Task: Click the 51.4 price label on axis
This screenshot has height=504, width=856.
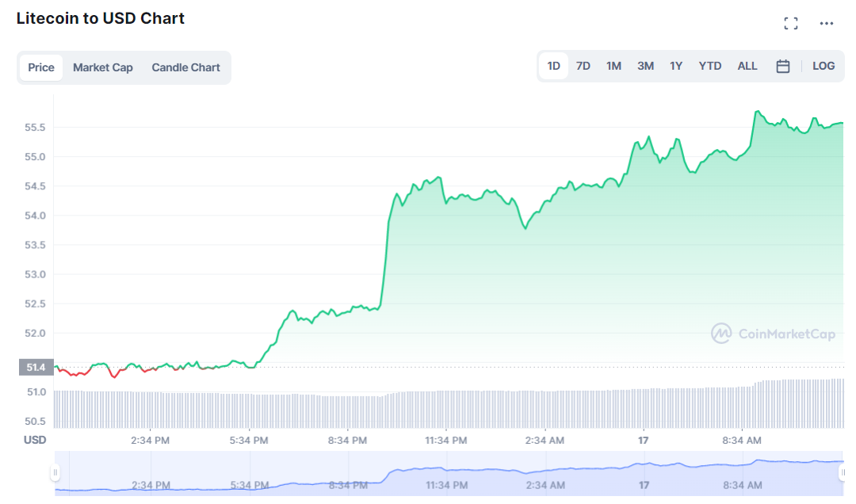Action: pos(36,367)
